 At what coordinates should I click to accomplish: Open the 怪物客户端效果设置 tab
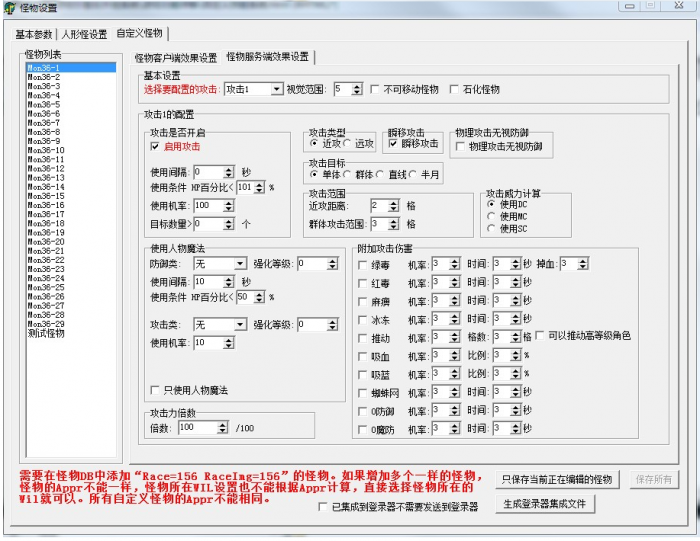pyautogui.click(x=175, y=57)
